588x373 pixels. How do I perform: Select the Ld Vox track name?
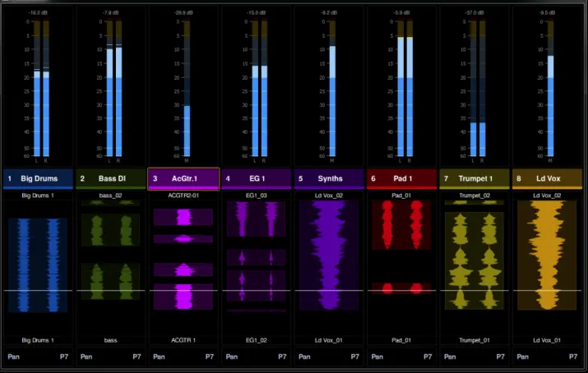pos(548,178)
